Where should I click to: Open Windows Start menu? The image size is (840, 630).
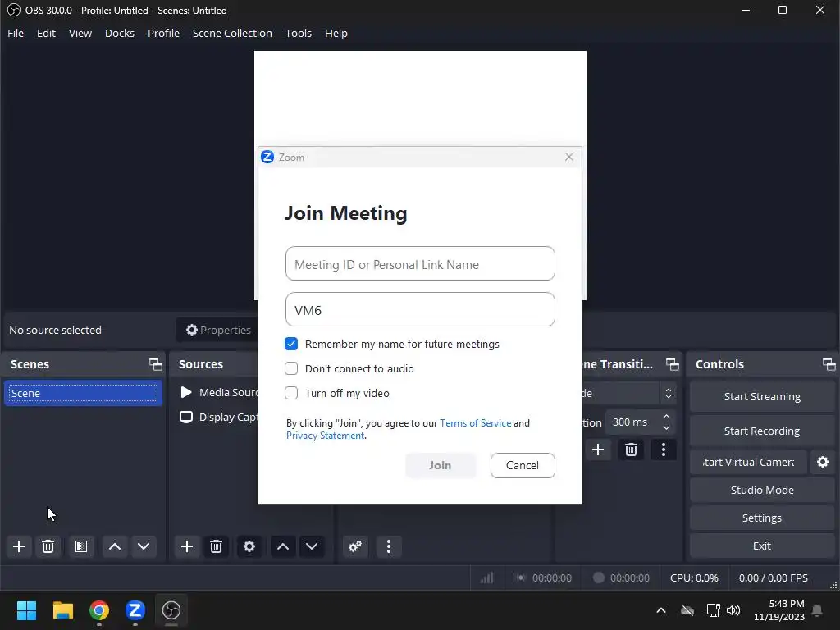click(26, 610)
